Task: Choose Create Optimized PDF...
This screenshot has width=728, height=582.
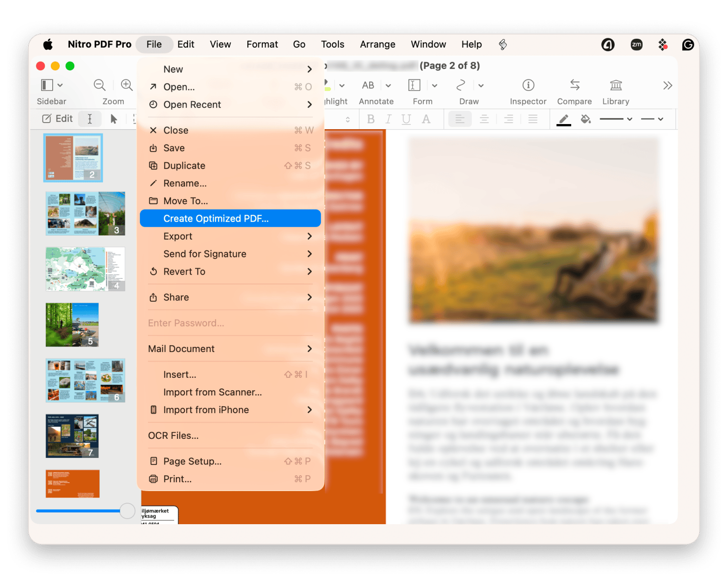Action: coord(231,218)
